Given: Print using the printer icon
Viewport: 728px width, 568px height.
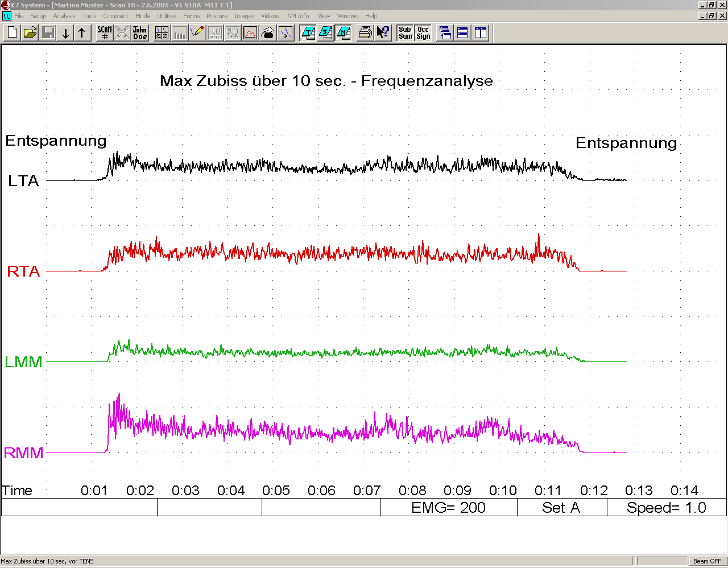Looking at the screenshot, I should 365,33.
